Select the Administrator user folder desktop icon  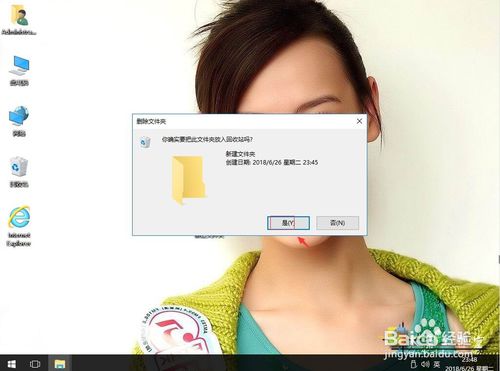(x=19, y=21)
